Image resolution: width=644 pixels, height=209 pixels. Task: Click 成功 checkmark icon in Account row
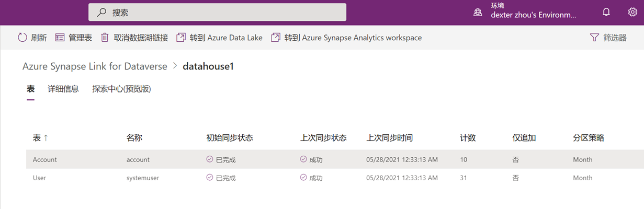[303, 159]
